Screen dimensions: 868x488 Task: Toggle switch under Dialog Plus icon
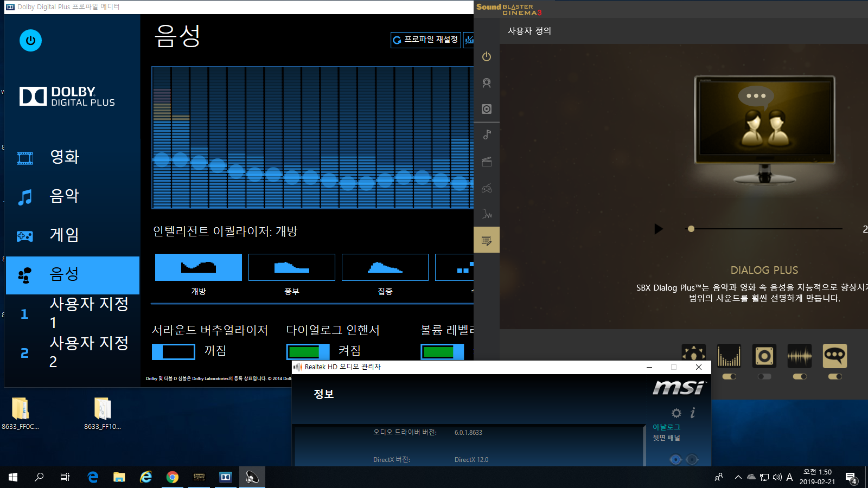point(835,376)
